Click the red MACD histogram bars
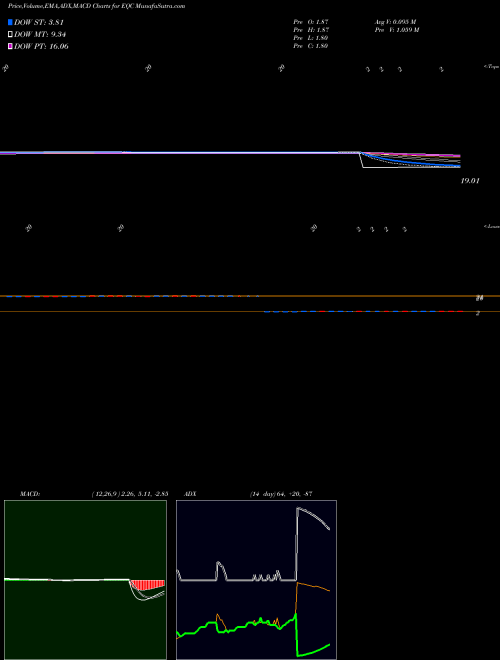Viewport: 500px width, 660px height. pos(148,584)
